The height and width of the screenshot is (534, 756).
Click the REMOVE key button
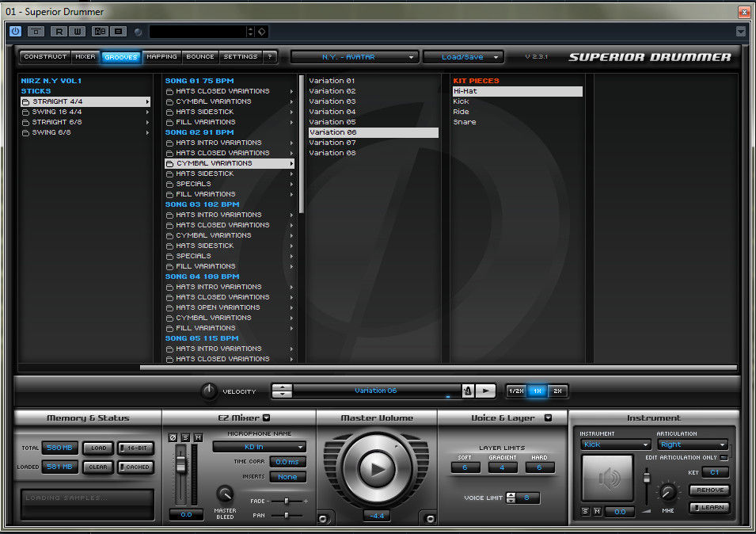[x=710, y=490]
